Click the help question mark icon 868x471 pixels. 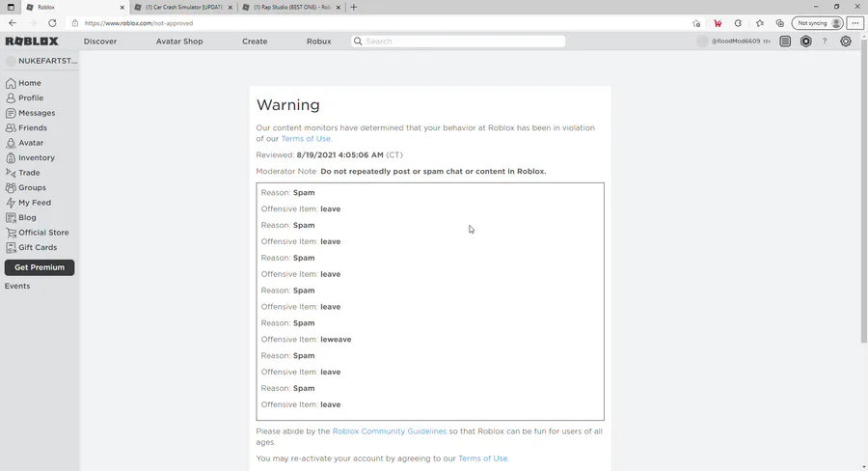tap(825, 41)
